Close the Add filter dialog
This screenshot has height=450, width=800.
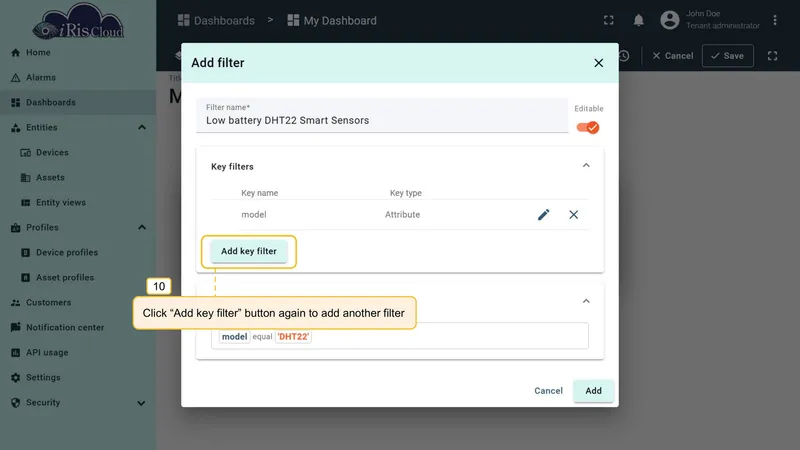coord(598,63)
